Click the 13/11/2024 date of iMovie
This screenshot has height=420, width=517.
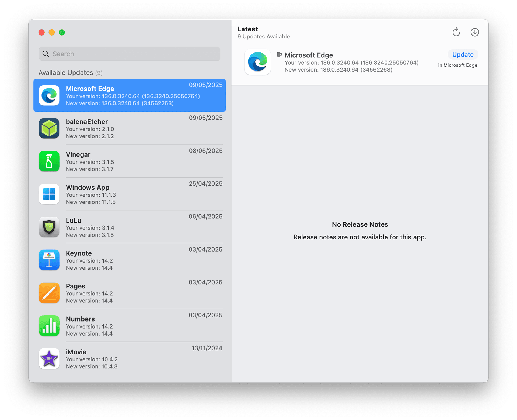207,348
